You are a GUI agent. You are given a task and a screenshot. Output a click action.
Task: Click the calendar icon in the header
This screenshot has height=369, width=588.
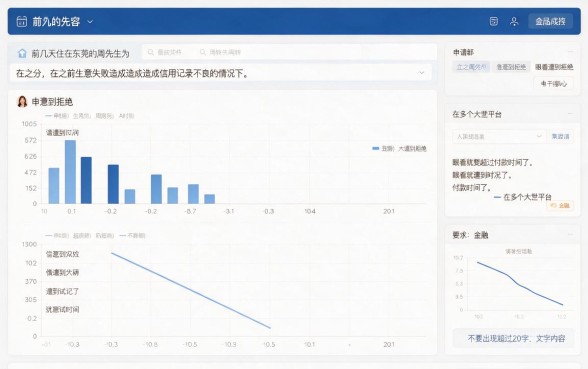[x=22, y=21]
